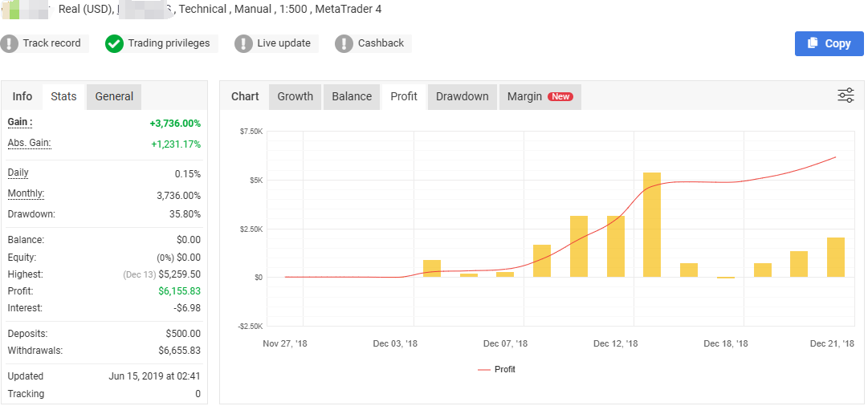Click the Cashback warning icon
The image size is (868, 406).
(344, 43)
